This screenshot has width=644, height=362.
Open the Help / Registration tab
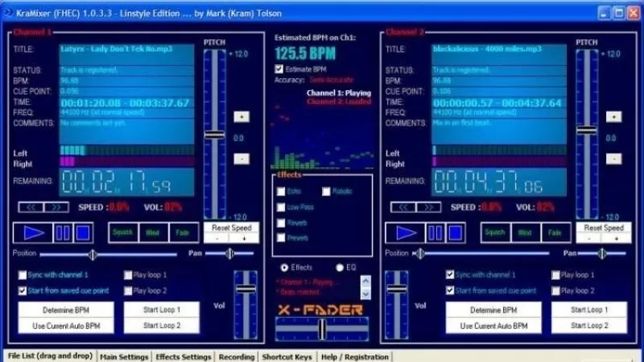point(355,356)
